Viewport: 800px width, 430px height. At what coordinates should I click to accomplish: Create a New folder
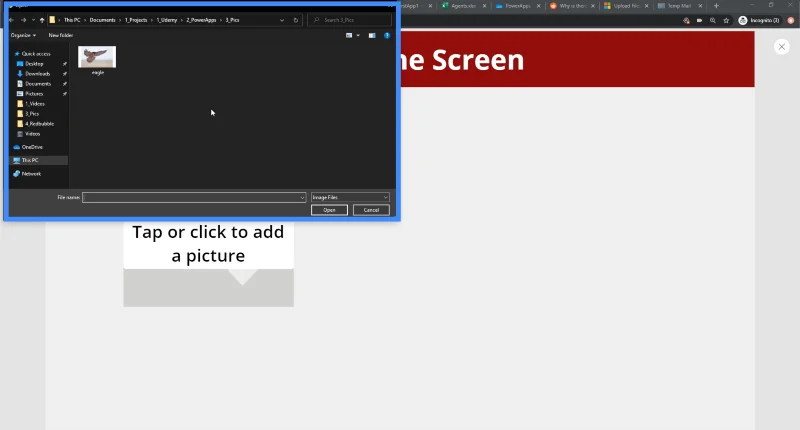click(61, 35)
